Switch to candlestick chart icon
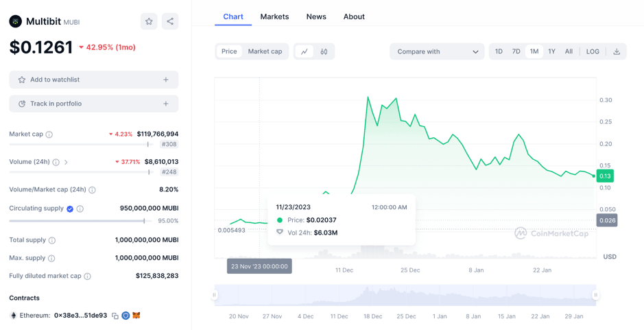Image resolution: width=644 pixels, height=330 pixels. tap(324, 51)
